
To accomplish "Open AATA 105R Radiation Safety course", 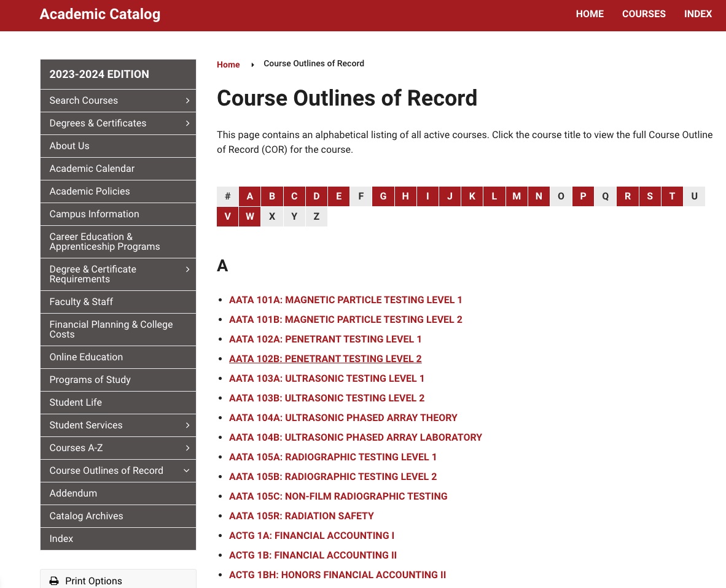I will point(301,516).
